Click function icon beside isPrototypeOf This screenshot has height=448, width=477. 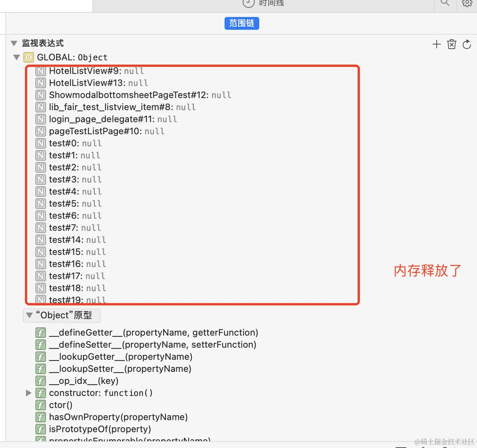[41, 429]
